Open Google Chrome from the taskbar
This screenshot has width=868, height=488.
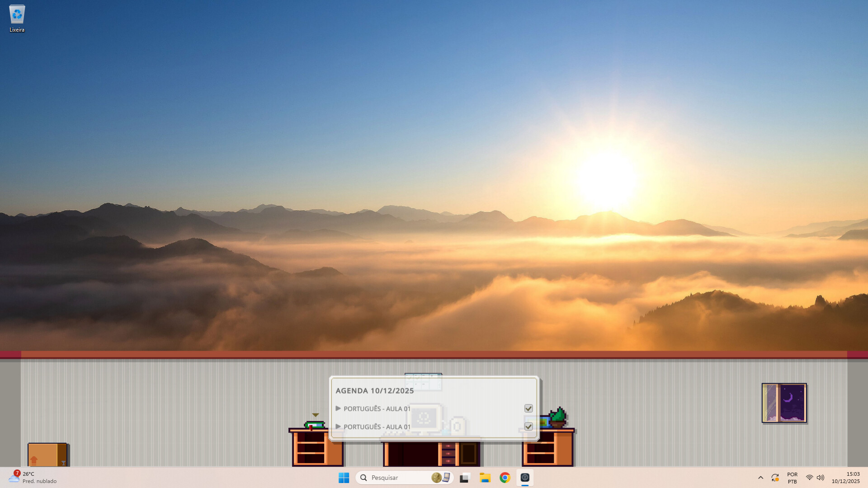pos(505,478)
